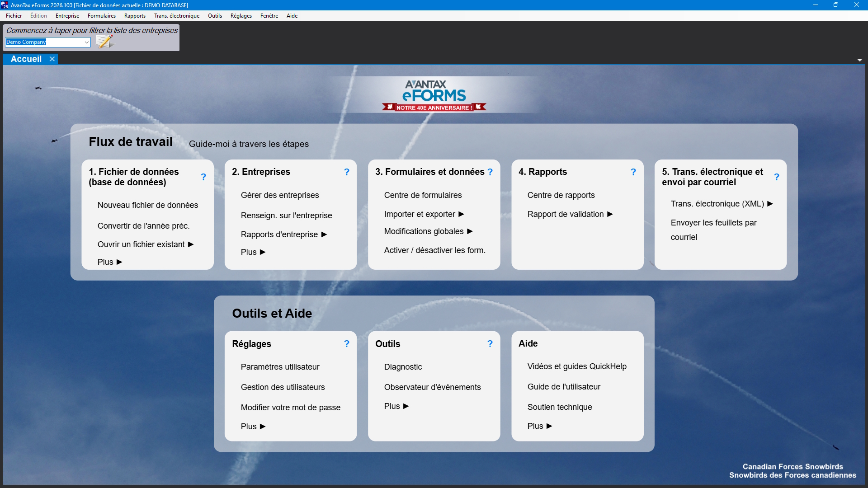Open the Formulaires menu
The width and height of the screenshot is (868, 488).
(101, 16)
